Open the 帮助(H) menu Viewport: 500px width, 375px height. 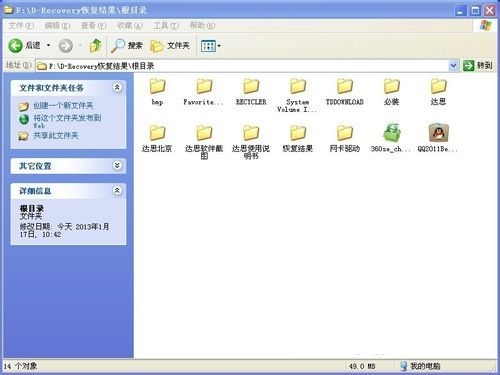(x=203, y=25)
